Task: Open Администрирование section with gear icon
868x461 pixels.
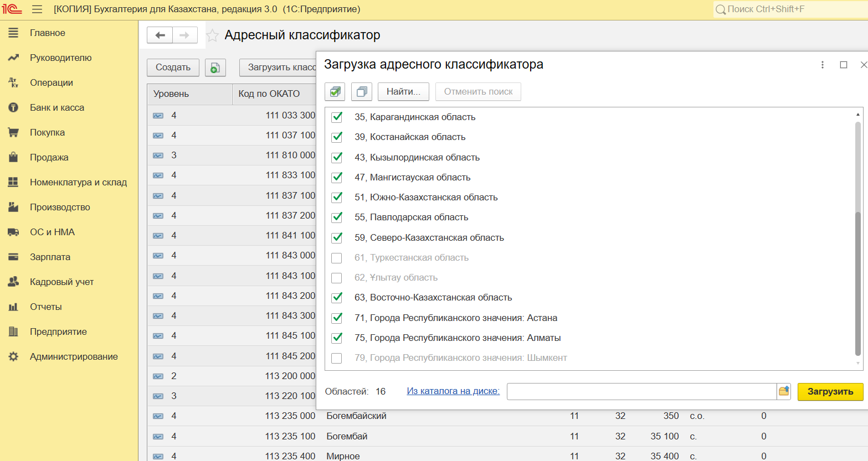Action: 73,356
